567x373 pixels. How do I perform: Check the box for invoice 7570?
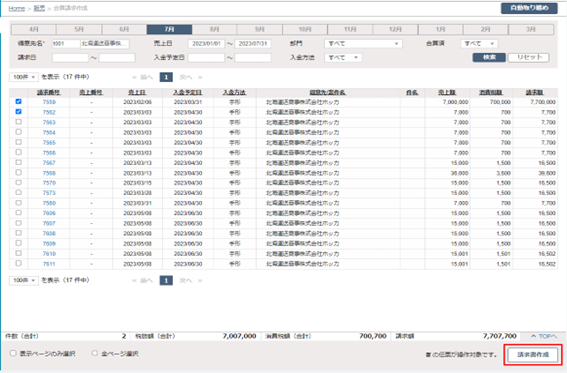point(18,183)
